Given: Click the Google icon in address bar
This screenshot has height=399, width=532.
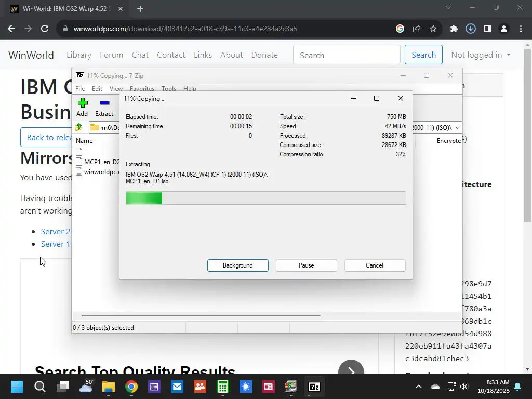Looking at the screenshot, I should [x=400, y=29].
